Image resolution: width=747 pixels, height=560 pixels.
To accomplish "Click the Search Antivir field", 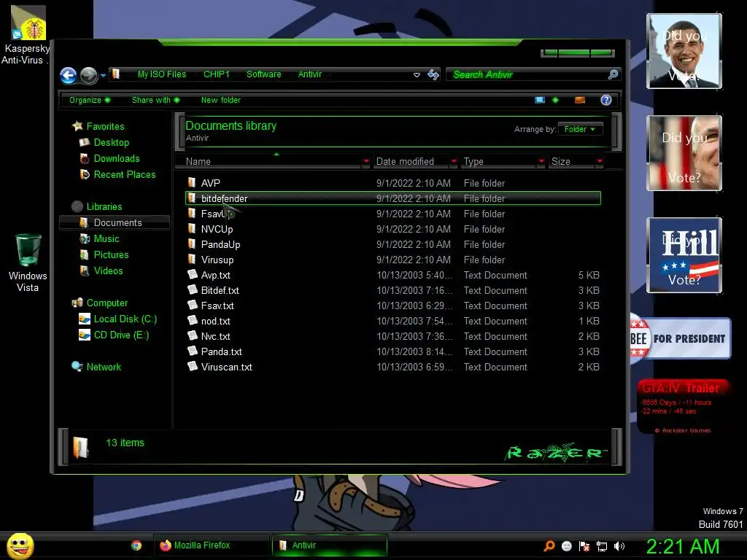I will 527,74.
